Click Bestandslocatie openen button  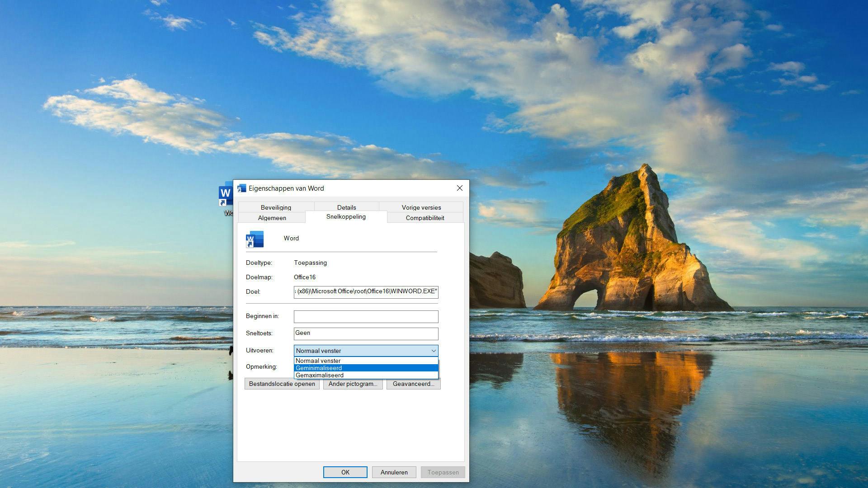[x=282, y=384]
